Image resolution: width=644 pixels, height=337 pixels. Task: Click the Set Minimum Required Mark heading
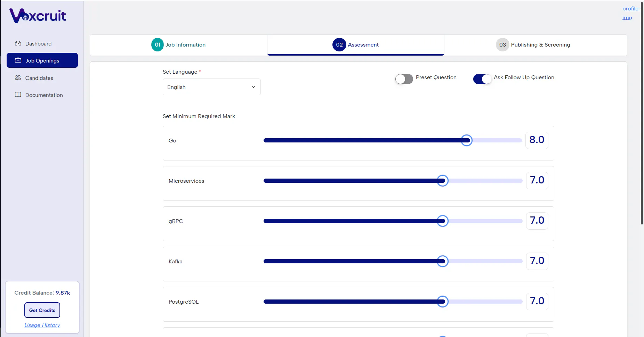[x=199, y=116]
